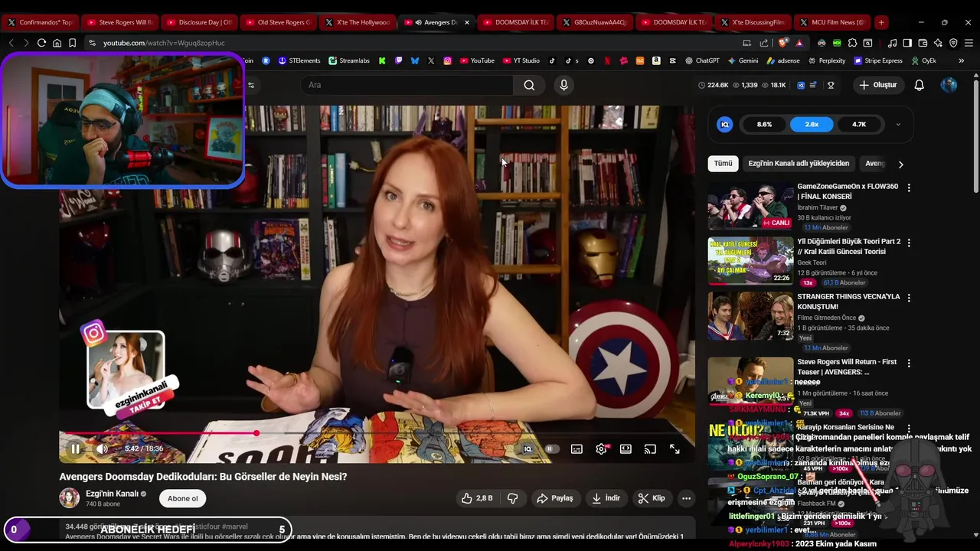
Task: Reload the page
Action: coord(41,43)
